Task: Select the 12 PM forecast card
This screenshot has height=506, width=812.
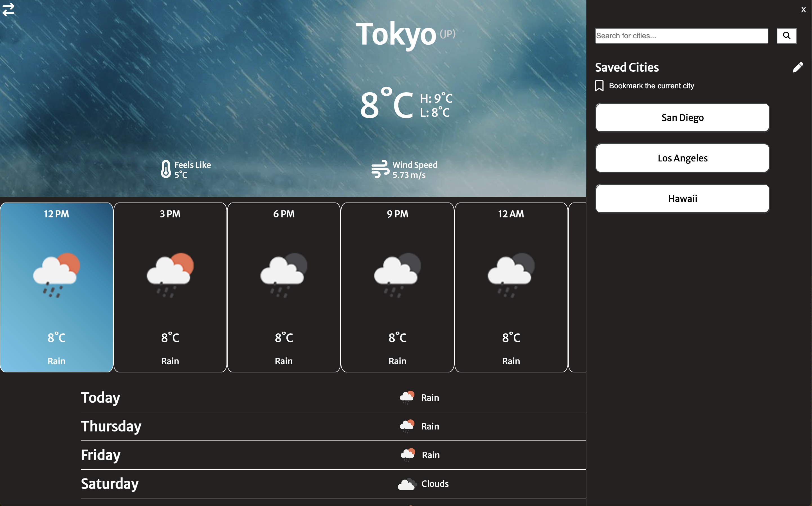Action: (x=56, y=287)
